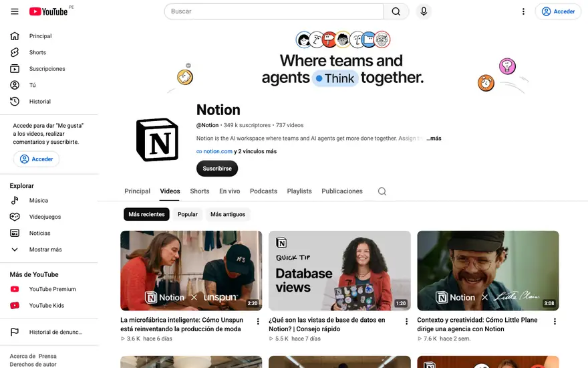Select the Más recientes filter chip

(146, 214)
